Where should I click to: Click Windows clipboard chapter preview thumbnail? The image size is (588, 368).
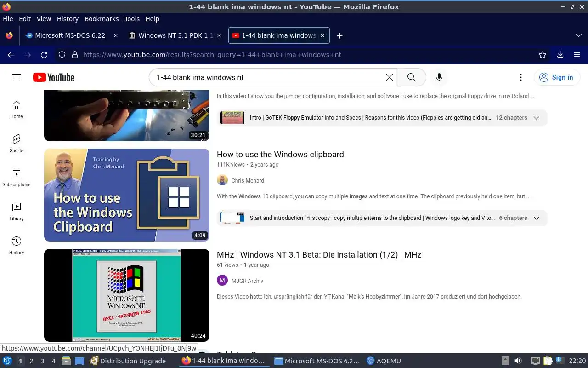click(x=232, y=218)
